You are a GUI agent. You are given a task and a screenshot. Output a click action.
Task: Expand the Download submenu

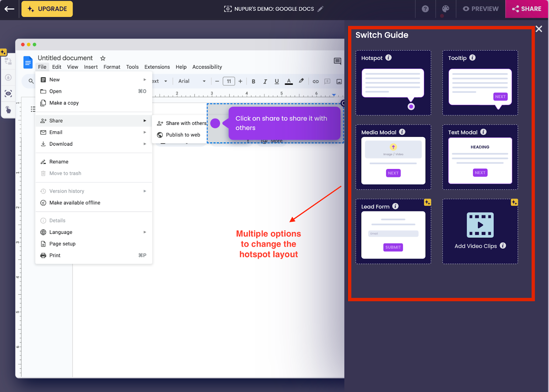pyautogui.click(x=94, y=144)
